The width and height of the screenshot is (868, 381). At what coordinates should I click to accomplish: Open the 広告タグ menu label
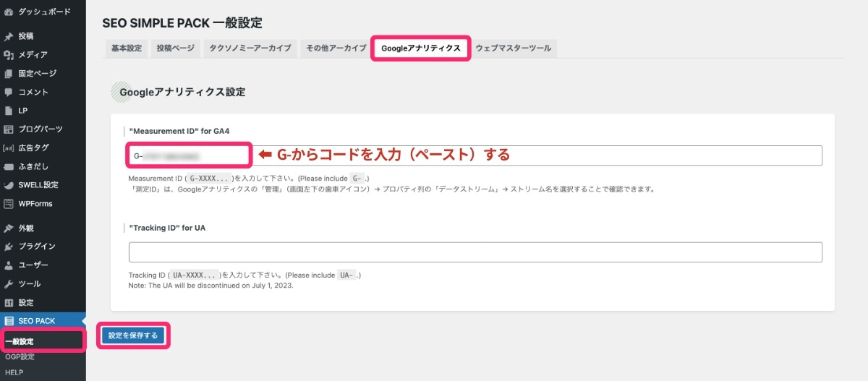(x=34, y=147)
